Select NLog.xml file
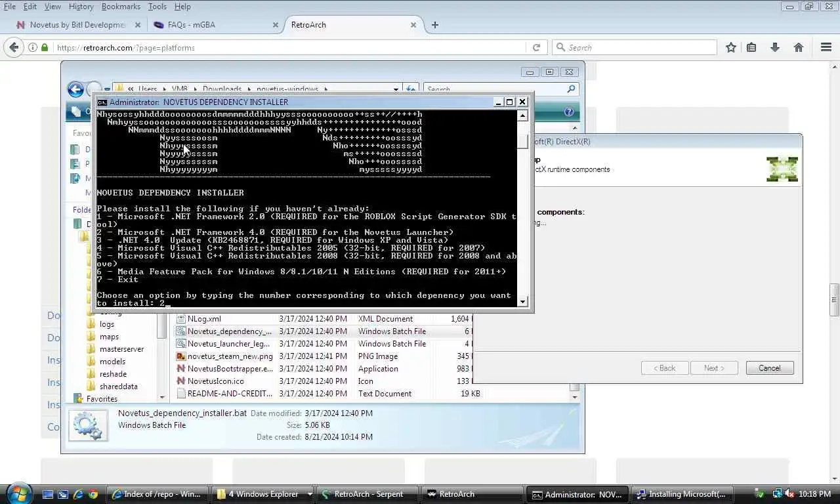The height and width of the screenshot is (504, 840). point(204,319)
